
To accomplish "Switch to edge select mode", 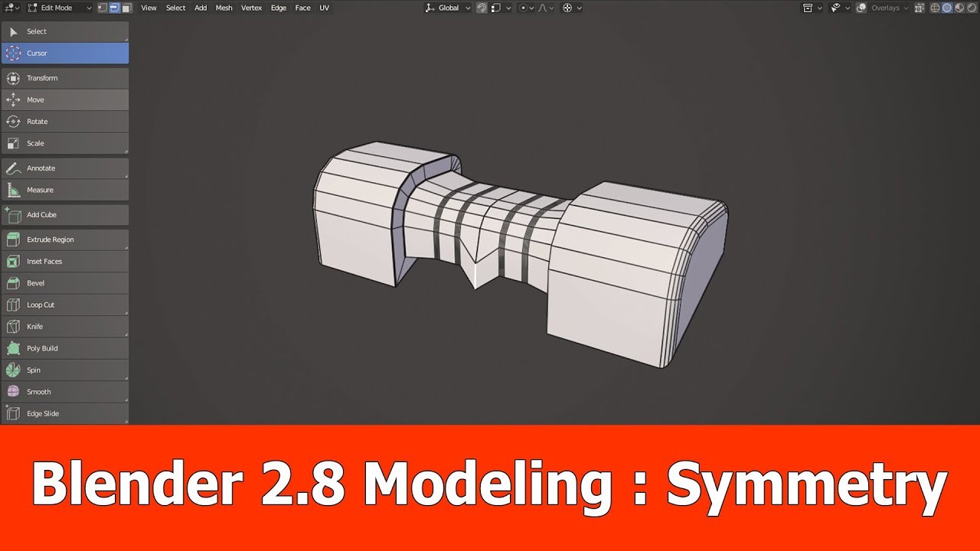I will pos(114,8).
